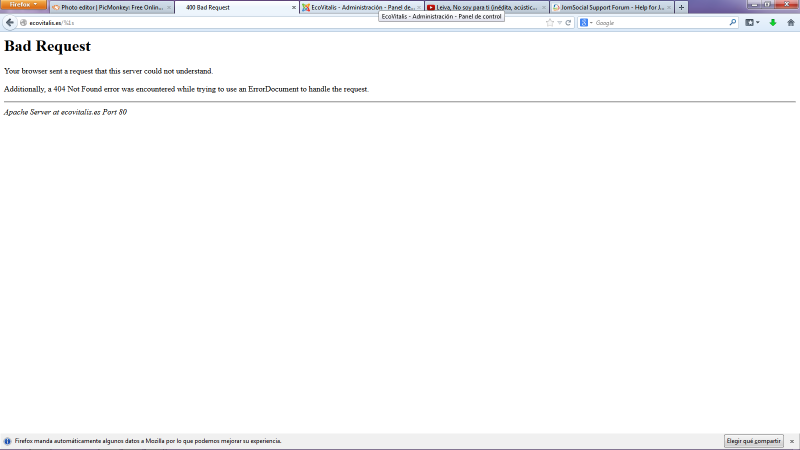Reload the page with refresh icon
The image size is (800, 450).
[x=569, y=22]
